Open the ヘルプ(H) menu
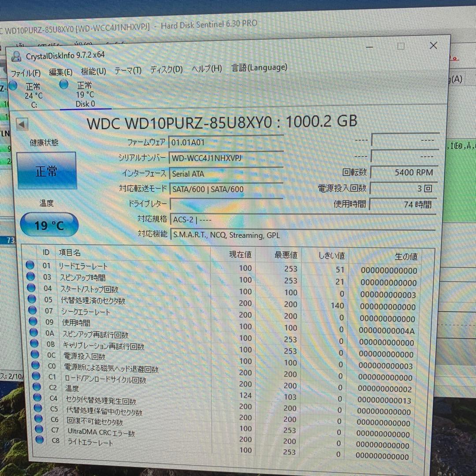Image resolution: width=476 pixels, height=476 pixels. tap(206, 68)
